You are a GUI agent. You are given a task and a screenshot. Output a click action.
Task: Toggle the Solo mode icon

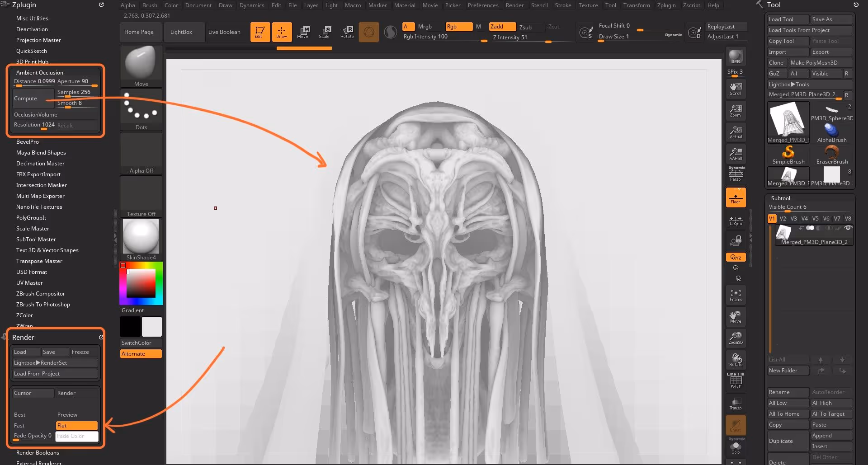point(736,446)
